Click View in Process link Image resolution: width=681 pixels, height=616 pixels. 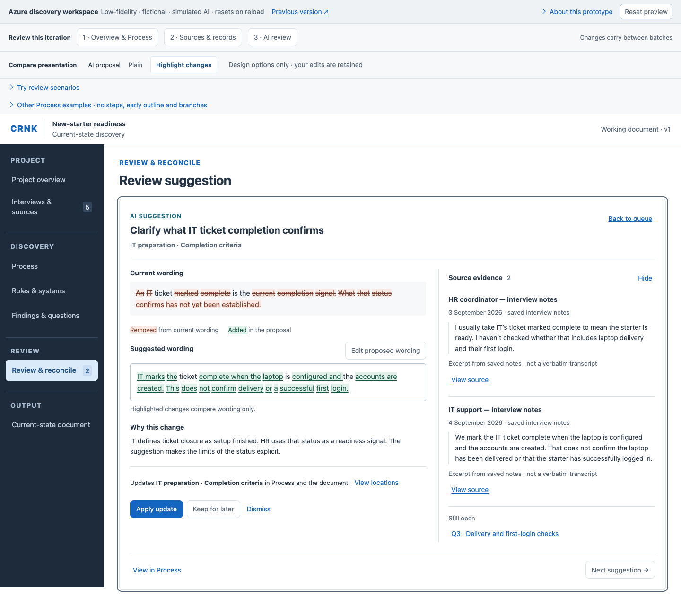tap(157, 570)
